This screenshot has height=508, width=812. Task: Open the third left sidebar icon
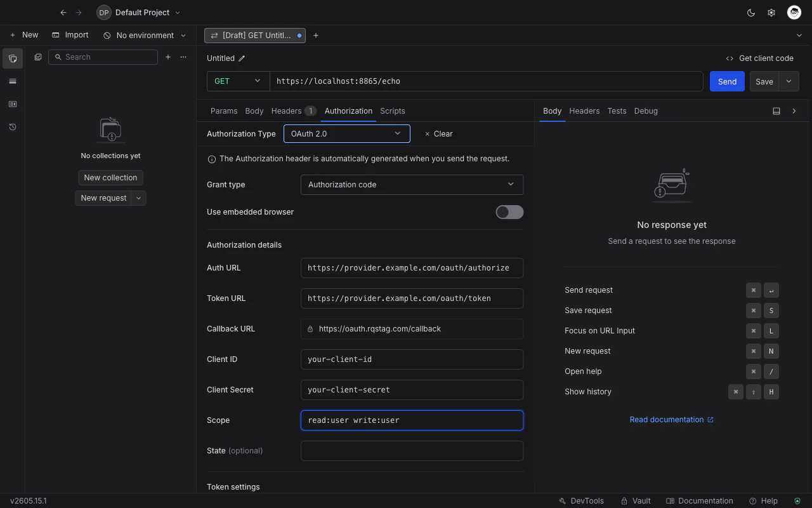(x=13, y=104)
